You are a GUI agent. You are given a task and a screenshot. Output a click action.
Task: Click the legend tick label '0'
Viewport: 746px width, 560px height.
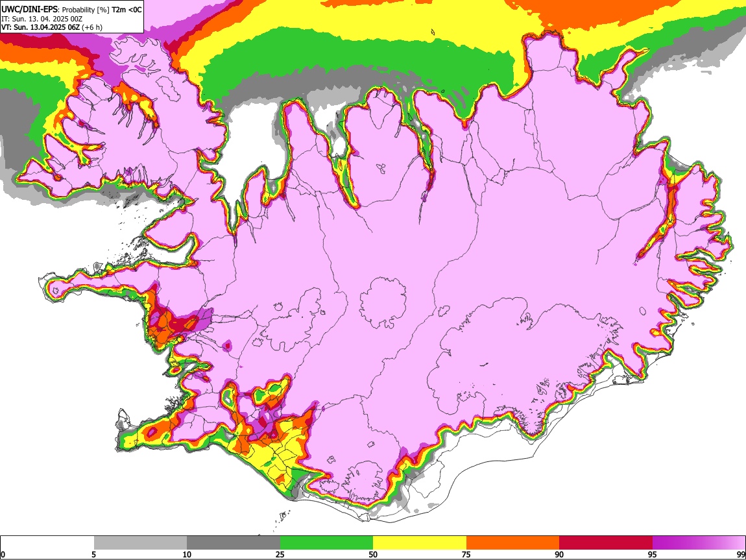point(3,555)
